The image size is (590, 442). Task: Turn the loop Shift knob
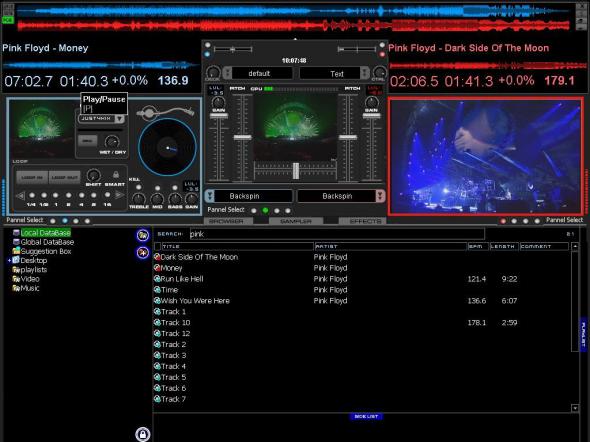[x=93, y=175]
